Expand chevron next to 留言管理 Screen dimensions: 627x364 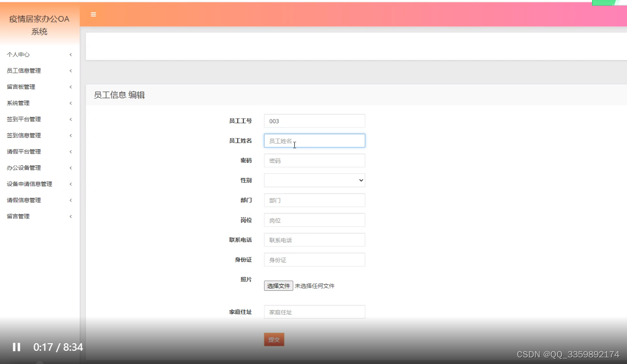point(71,216)
